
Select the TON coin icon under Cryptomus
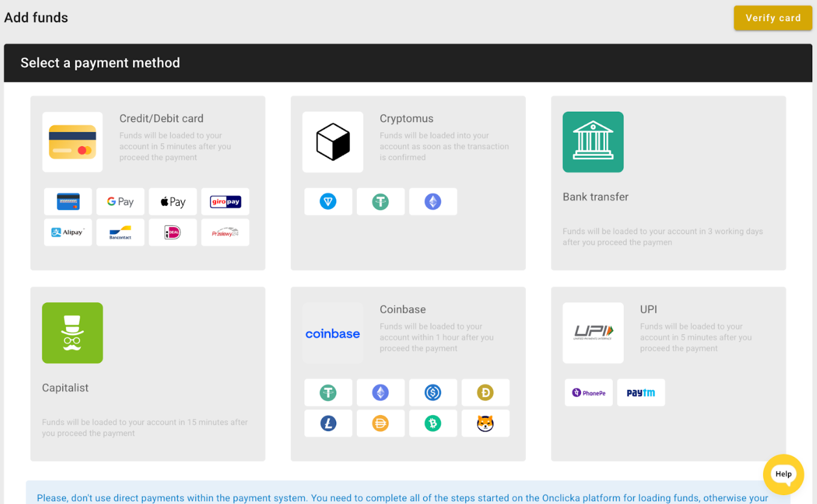pos(328,202)
